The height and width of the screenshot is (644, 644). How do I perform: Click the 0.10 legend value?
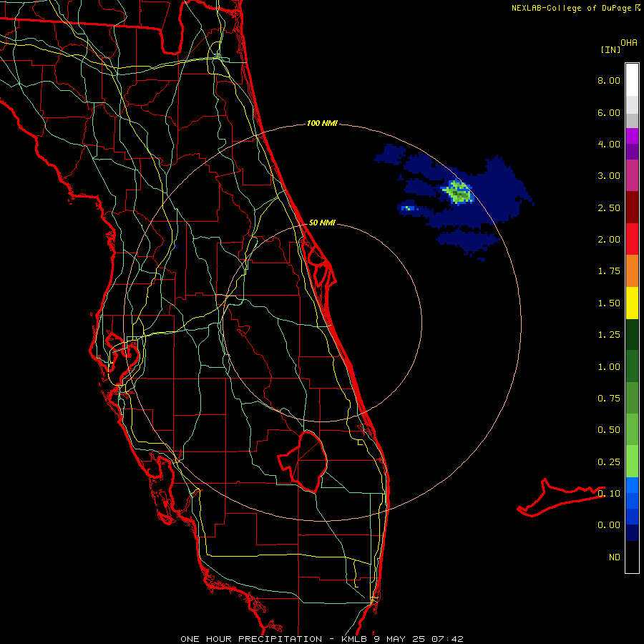(609, 493)
